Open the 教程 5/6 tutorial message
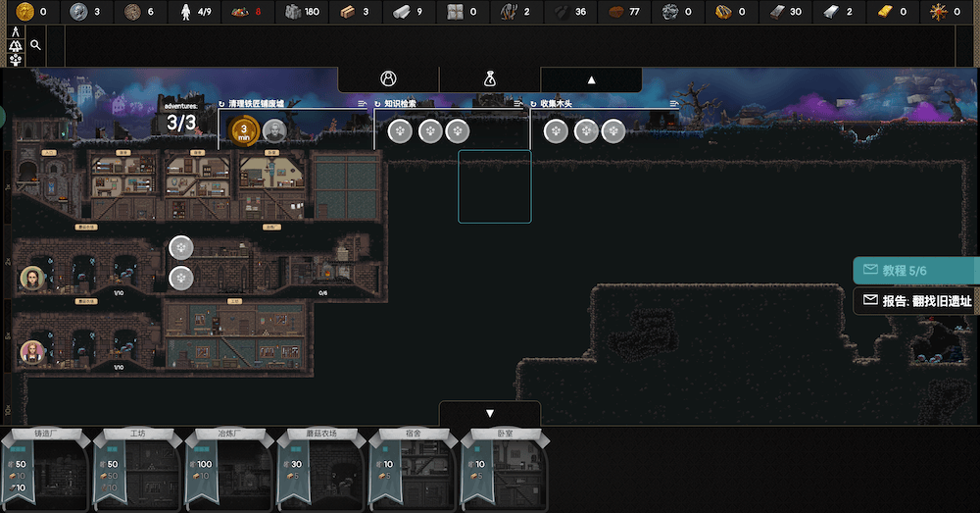This screenshot has width=980, height=513. click(916, 271)
